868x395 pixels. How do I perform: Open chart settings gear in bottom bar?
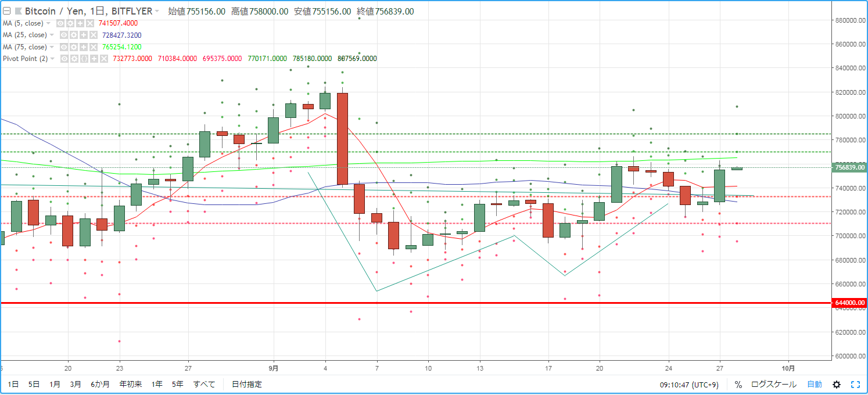837,385
